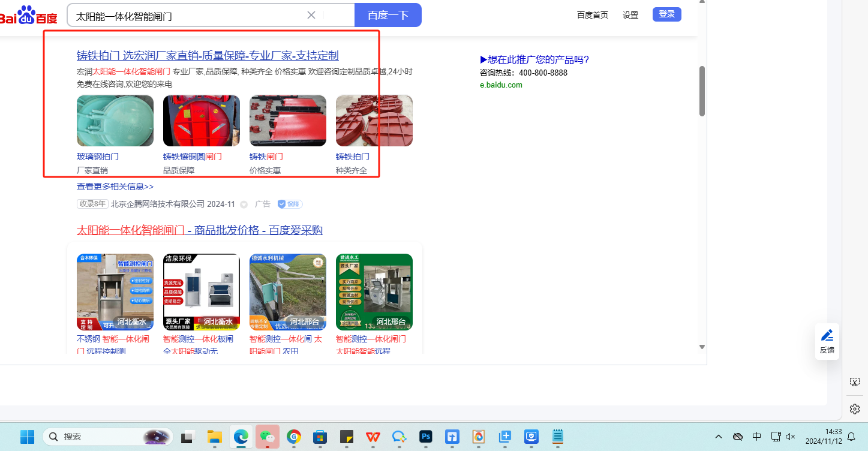Click the 玻璃钢拍门 caption link
Image resolution: width=868 pixels, height=451 pixels.
click(x=98, y=157)
